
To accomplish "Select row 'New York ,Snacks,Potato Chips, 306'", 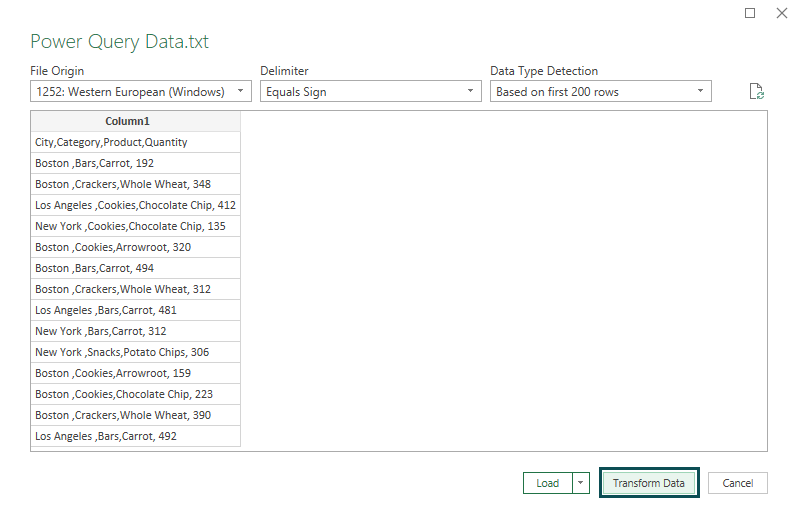I will [135, 352].
